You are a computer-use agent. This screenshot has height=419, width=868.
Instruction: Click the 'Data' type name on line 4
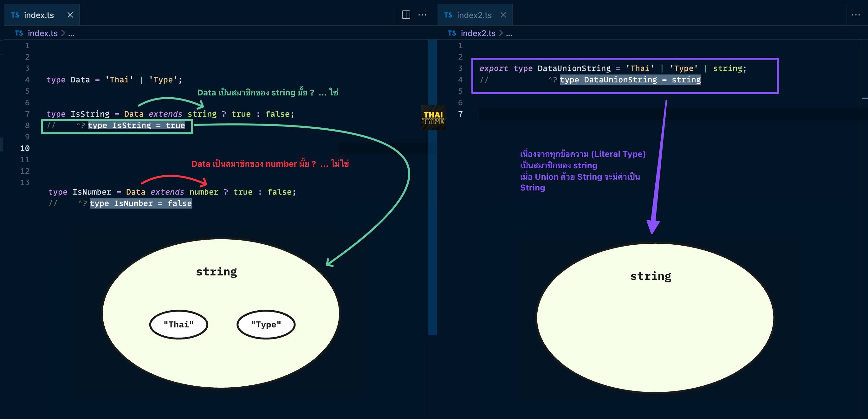point(80,80)
